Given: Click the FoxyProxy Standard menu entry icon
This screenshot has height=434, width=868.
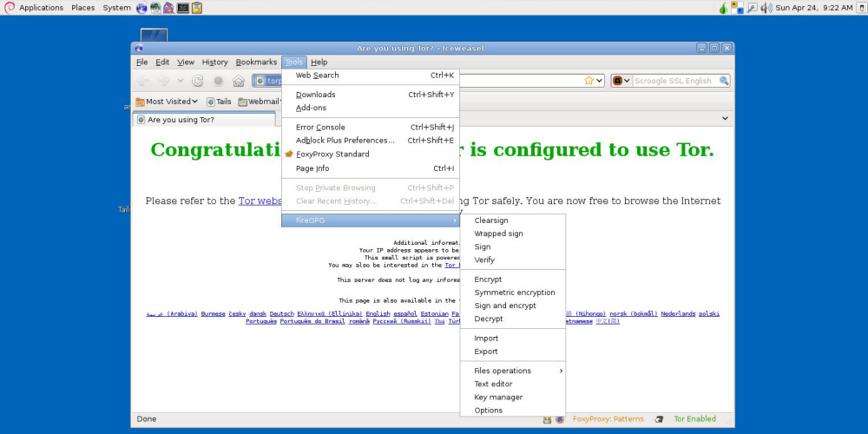Looking at the screenshot, I should pyautogui.click(x=290, y=155).
